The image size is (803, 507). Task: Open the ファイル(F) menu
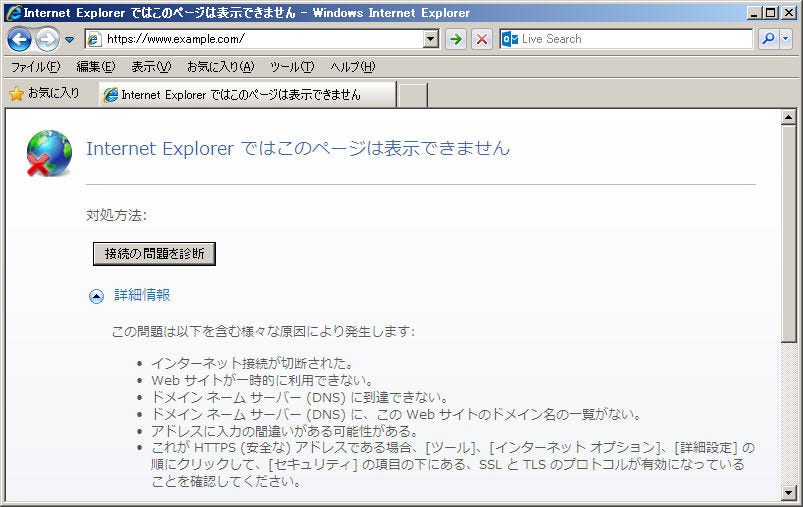(35, 67)
